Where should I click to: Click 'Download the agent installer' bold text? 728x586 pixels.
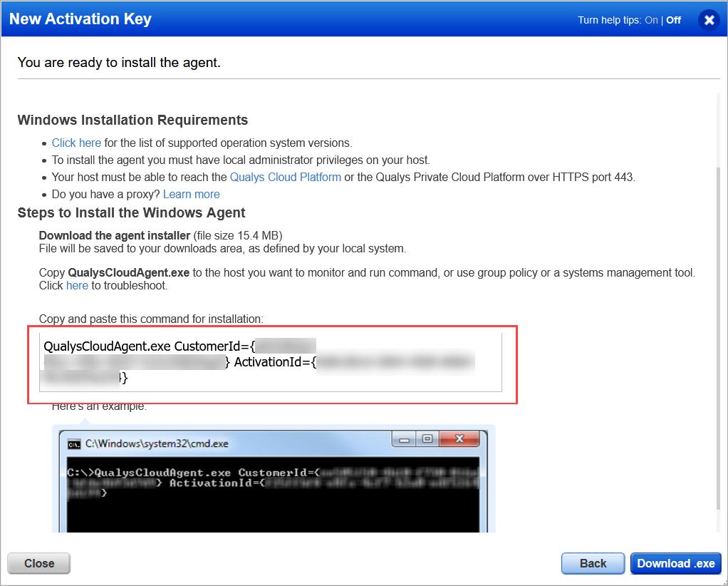(x=115, y=235)
